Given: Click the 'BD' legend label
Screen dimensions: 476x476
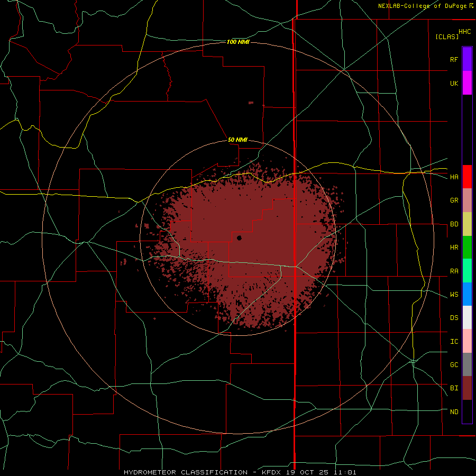Looking at the screenshot, I should tap(454, 224).
